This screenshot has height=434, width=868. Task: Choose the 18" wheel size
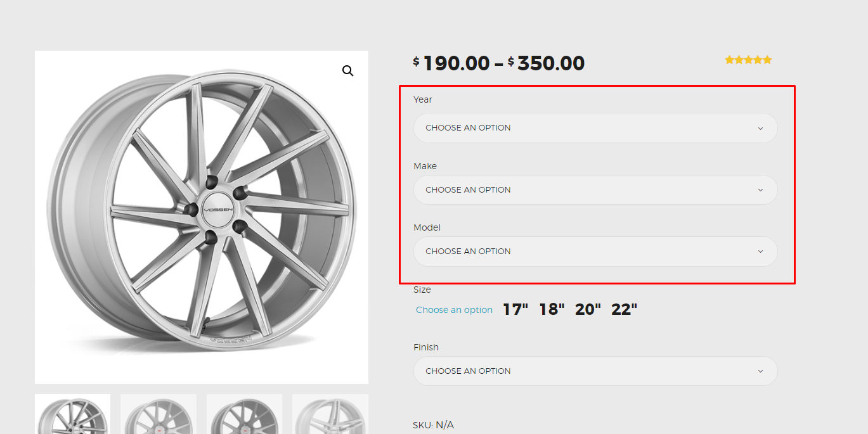point(552,310)
